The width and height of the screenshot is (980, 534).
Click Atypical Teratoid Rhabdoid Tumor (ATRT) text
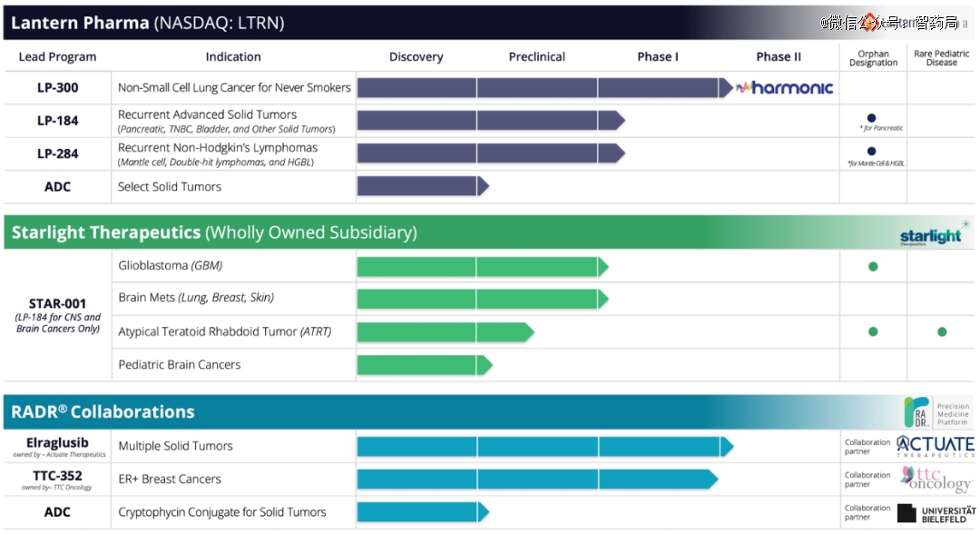pyautogui.click(x=225, y=332)
